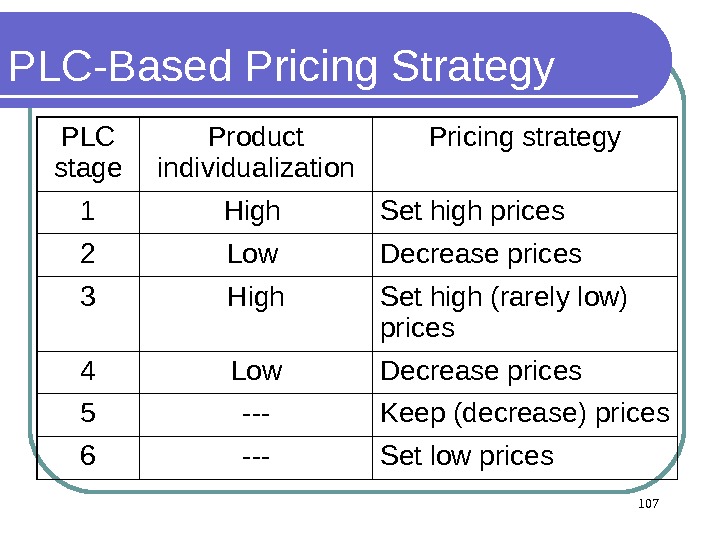This screenshot has width=720, height=540.
Task: Select 'Low' in the stage 2 row
Action: (x=253, y=255)
